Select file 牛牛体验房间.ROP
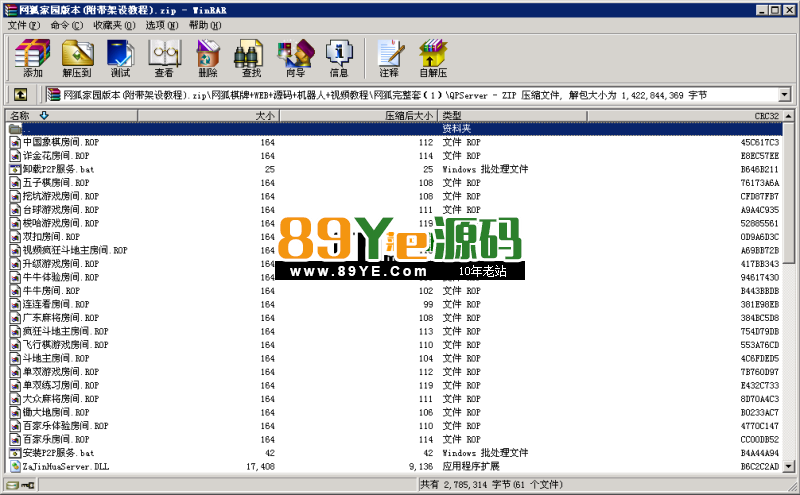Screen dimensions: 800x495 click(61, 277)
